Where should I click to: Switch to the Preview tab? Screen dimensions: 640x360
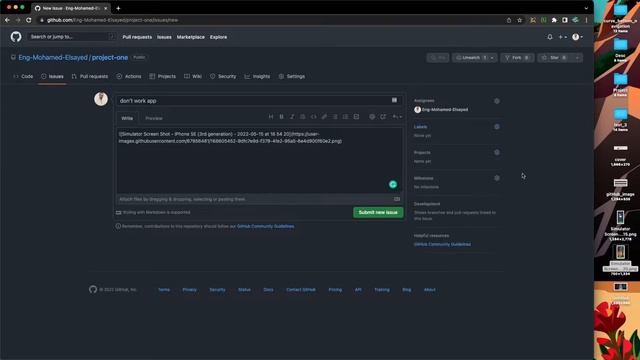click(154, 118)
